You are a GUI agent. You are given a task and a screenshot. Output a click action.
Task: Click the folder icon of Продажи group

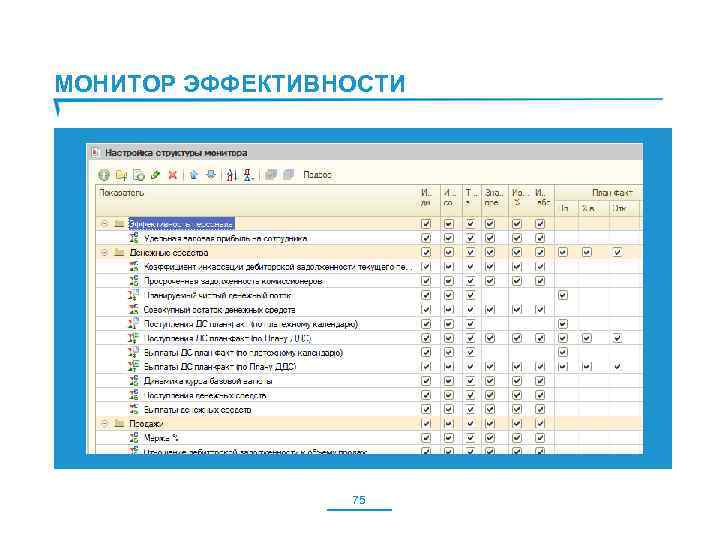click(x=119, y=423)
